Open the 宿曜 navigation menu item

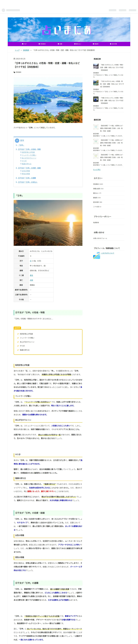[x=60, y=44]
